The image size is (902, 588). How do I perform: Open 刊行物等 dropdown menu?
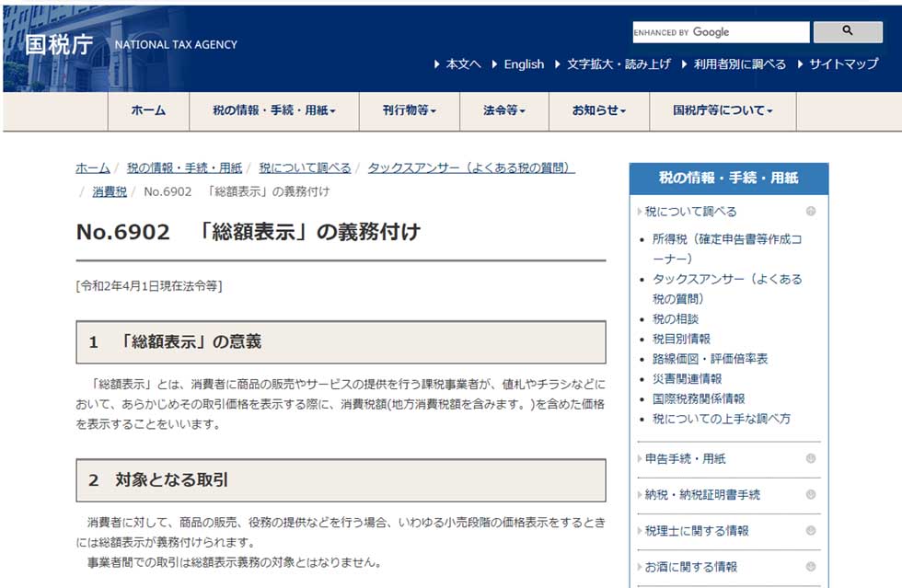[x=409, y=110]
